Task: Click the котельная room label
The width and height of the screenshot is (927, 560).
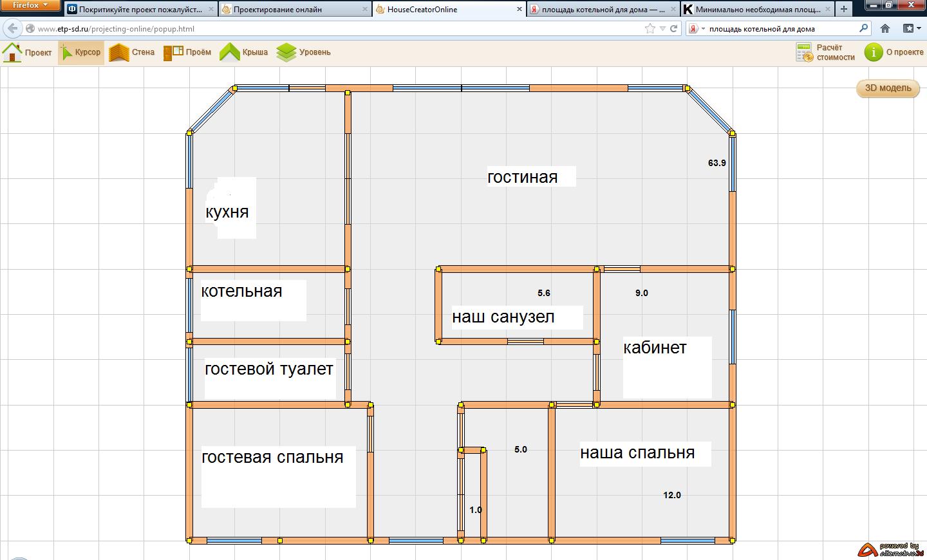Action: [x=242, y=291]
